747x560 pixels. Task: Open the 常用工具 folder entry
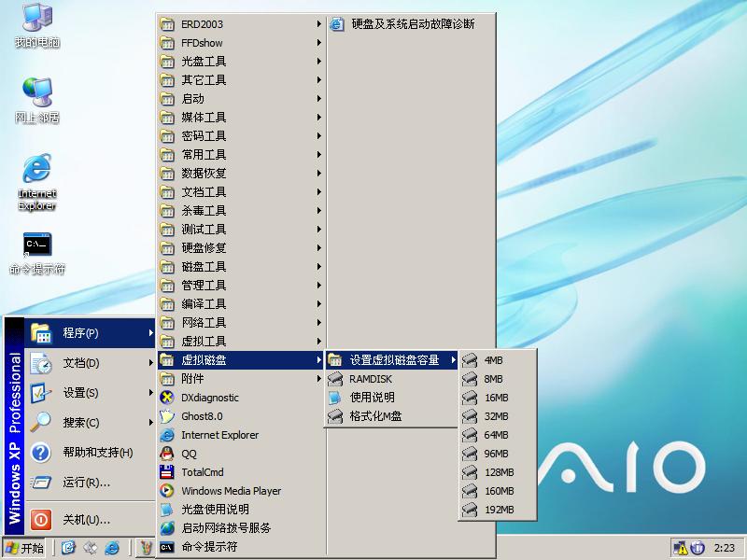pyautogui.click(x=242, y=154)
